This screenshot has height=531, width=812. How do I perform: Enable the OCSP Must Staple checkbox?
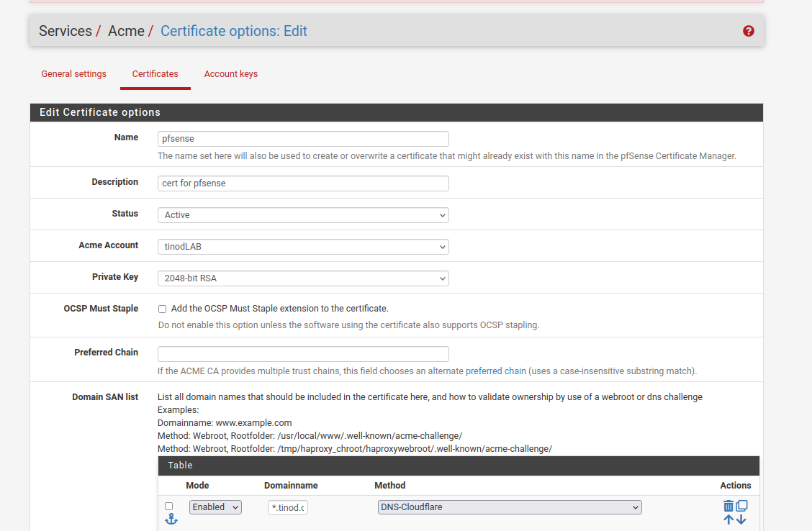point(163,309)
